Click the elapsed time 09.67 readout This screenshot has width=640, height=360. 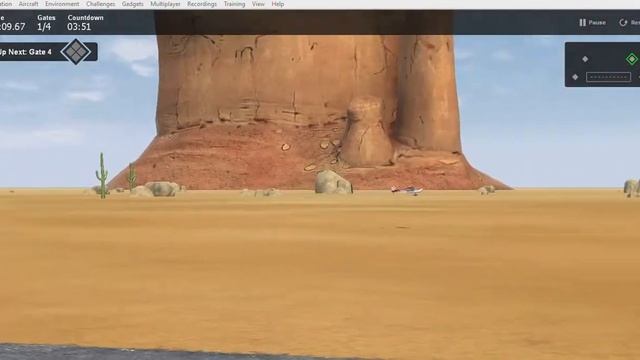click(x=13, y=27)
